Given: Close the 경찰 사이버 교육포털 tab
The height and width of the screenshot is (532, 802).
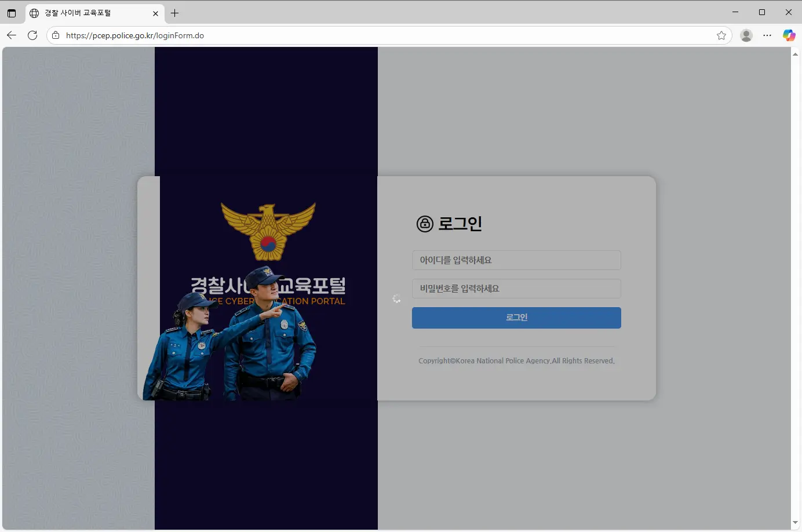Looking at the screenshot, I should coord(155,13).
